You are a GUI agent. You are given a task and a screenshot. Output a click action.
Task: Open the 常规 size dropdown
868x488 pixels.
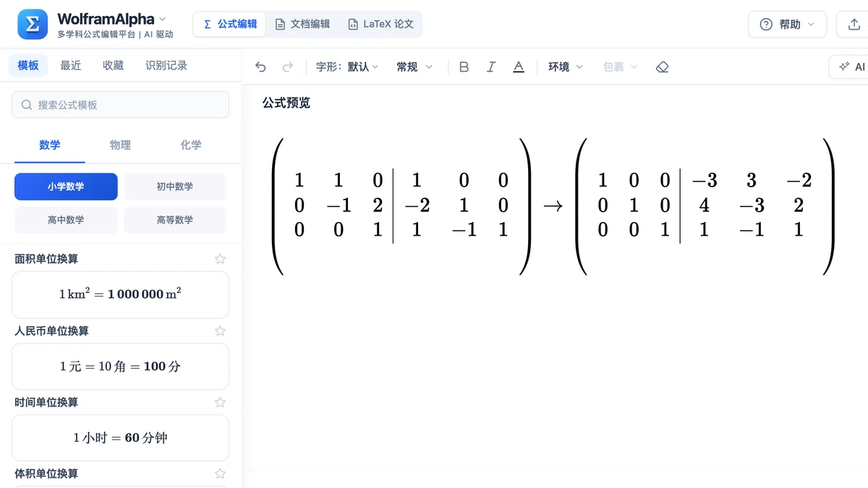pos(414,67)
